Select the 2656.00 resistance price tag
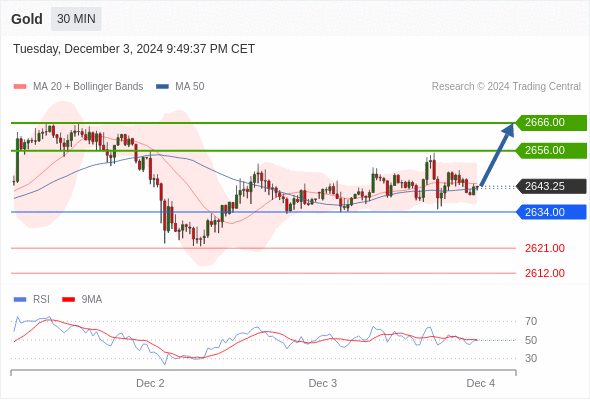The width and height of the screenshot is (590, 400). click(551, 151)
